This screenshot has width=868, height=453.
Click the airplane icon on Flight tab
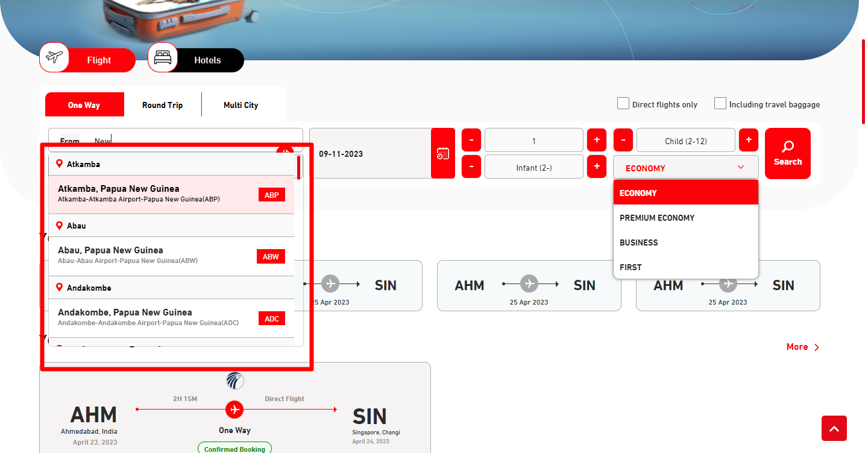54,58
